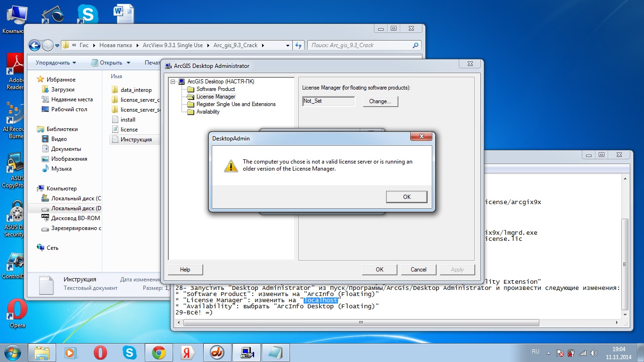Open the address bar history dropdown
Screen dimensions: 644x362
288,45
